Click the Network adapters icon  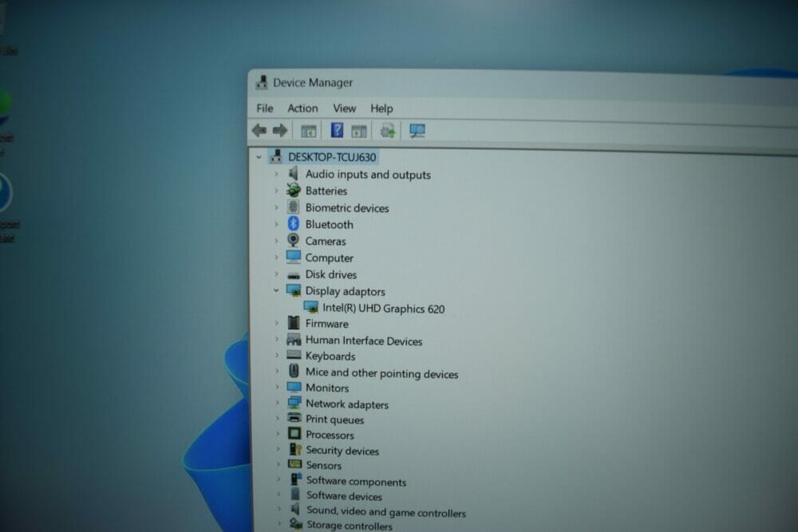[294, 403]
